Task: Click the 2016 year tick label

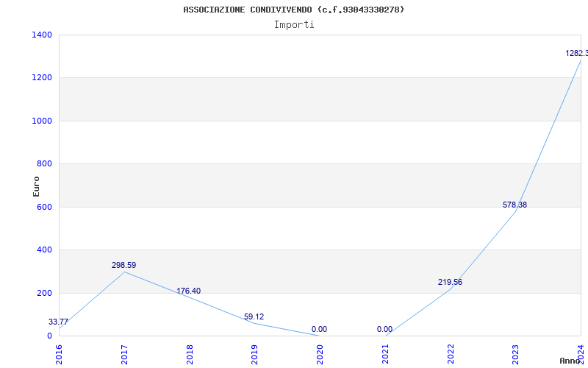Action: pos(60,354)
